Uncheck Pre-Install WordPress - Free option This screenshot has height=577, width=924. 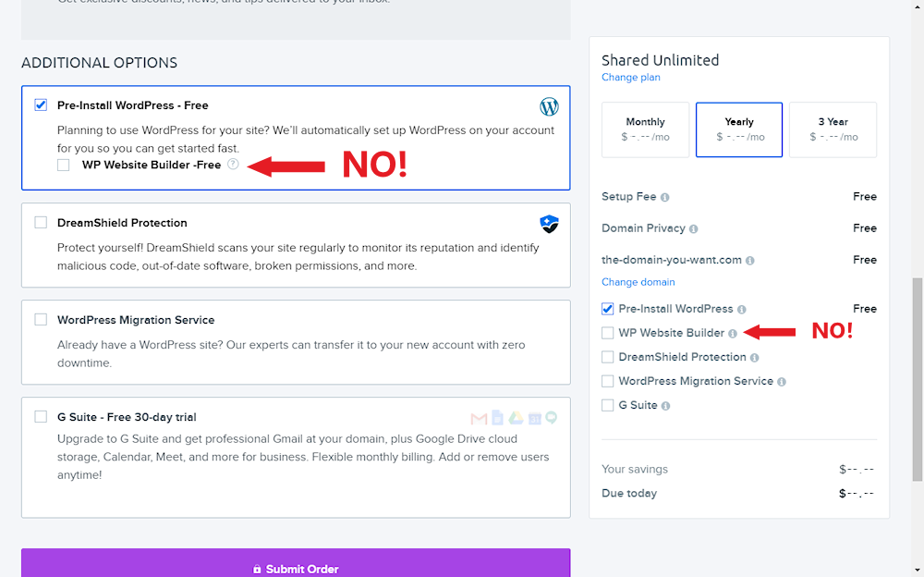pyautogui.click(x=41, y=105)
